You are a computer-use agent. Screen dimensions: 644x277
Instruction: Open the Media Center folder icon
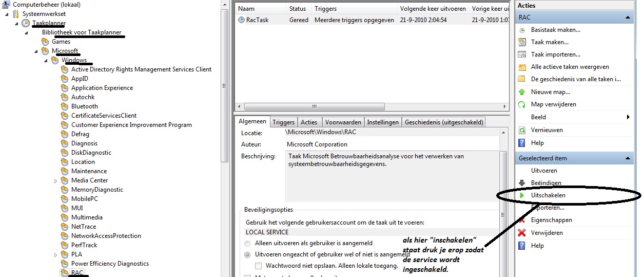(x=65, y=180)
